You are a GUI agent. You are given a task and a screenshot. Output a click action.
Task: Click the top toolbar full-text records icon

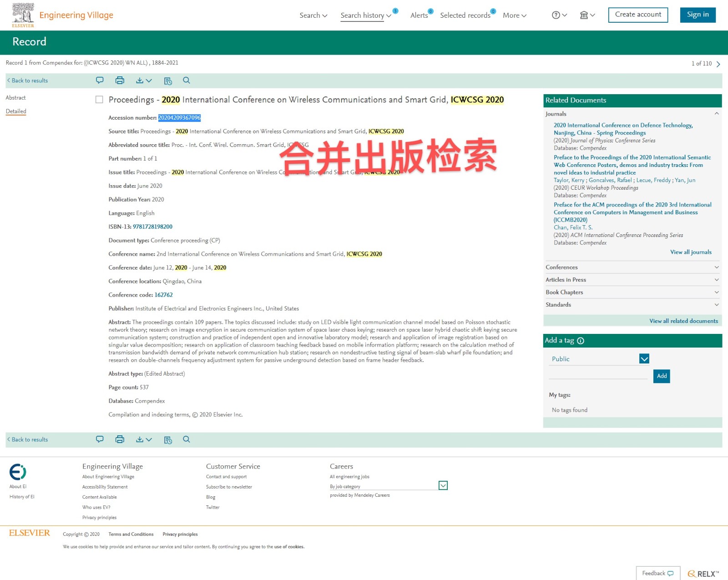tap(168, 81)
